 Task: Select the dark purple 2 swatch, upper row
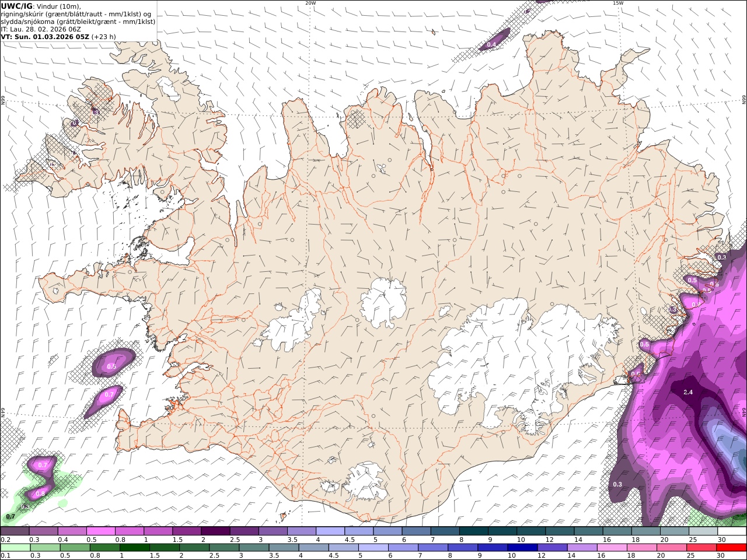click(x=215, y=531)
